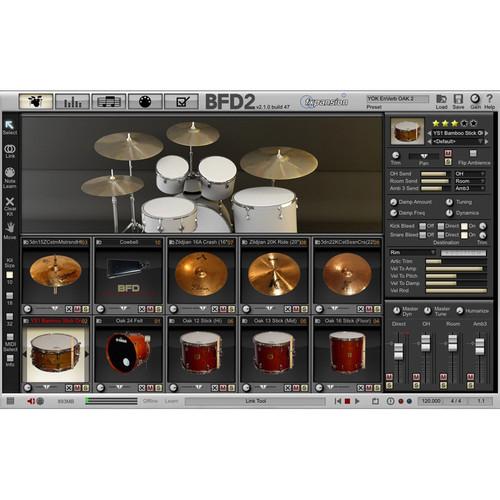
Task: Set kit size to 32 slots
Action: pos(10,316)
